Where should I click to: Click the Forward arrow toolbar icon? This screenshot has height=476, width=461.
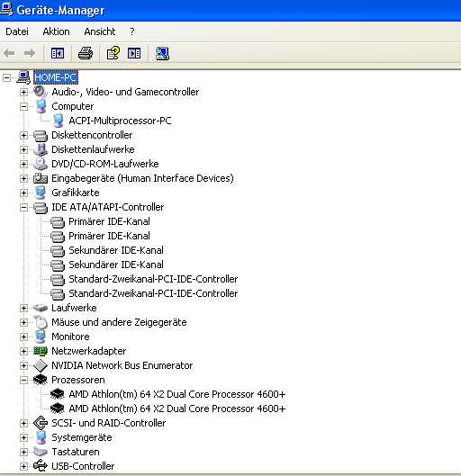(29, 53)
